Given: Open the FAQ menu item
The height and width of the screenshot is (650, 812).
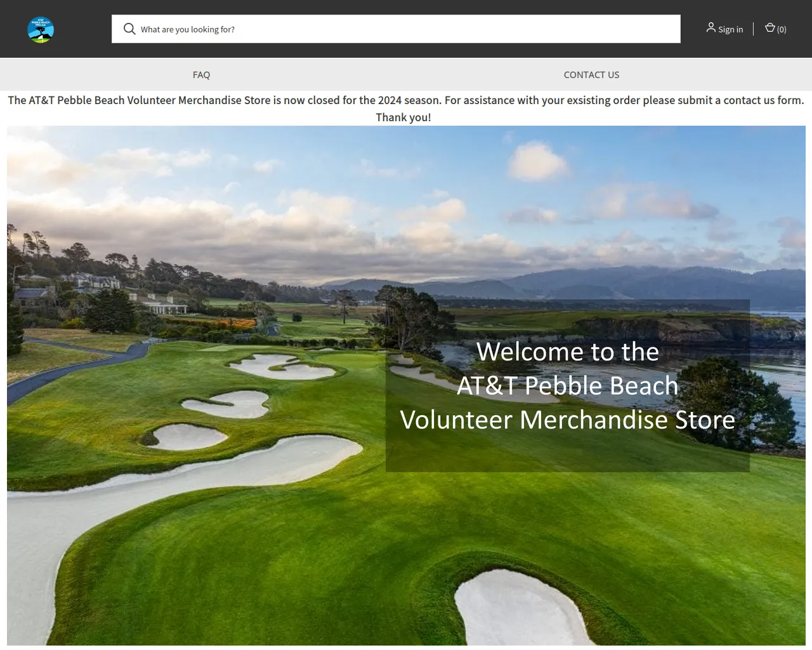Looking at the screenshot, I should 201,74.
